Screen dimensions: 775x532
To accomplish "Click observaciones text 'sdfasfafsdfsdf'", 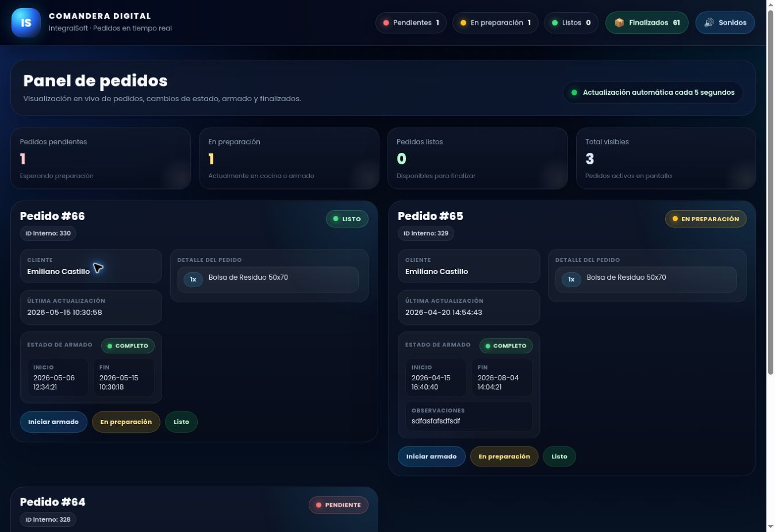I will 436,421.
